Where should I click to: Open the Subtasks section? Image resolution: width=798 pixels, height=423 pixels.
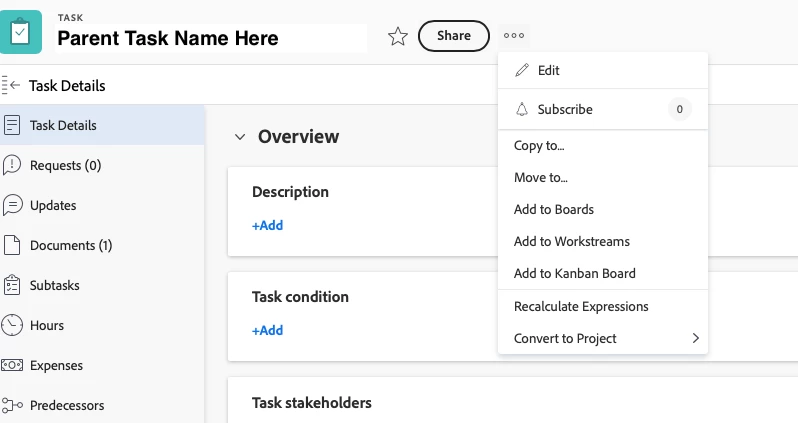pyautogui.click(x=54, y=285)
